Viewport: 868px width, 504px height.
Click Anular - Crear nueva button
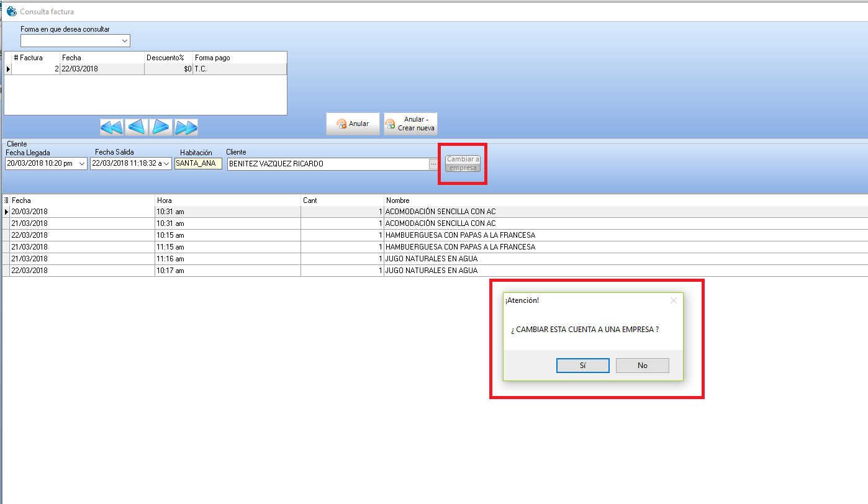coord(410,124)
